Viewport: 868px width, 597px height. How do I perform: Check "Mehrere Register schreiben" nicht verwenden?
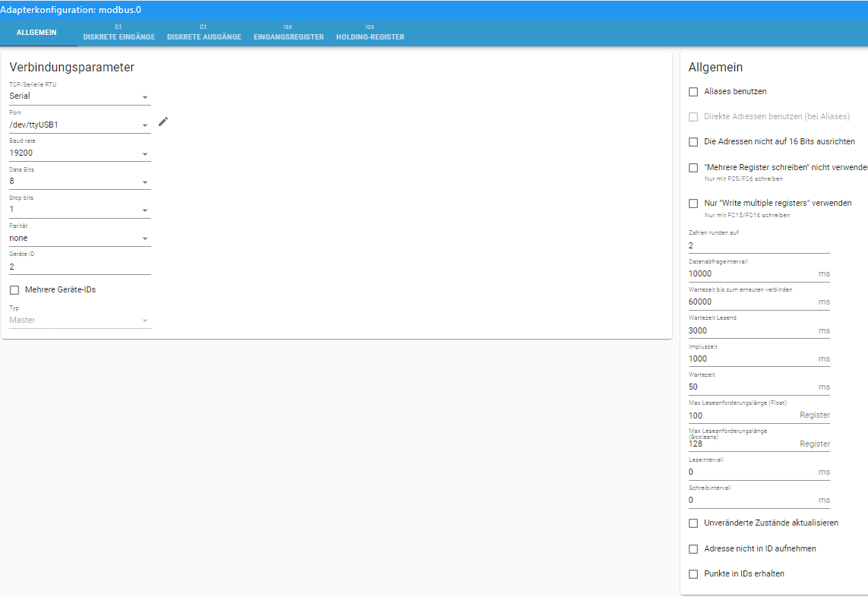[x=693, y=168]
